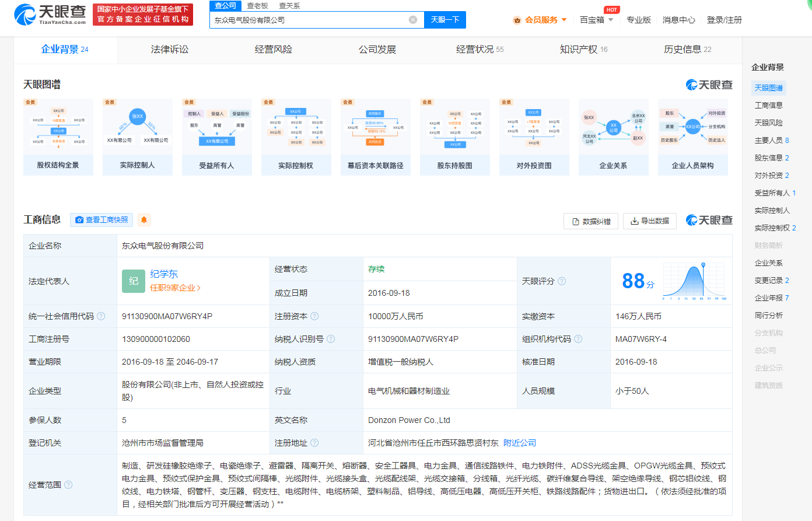Open the 对外投资图 diagram card
Viewport: 812px width, 521px height.
tap(534, 137)
